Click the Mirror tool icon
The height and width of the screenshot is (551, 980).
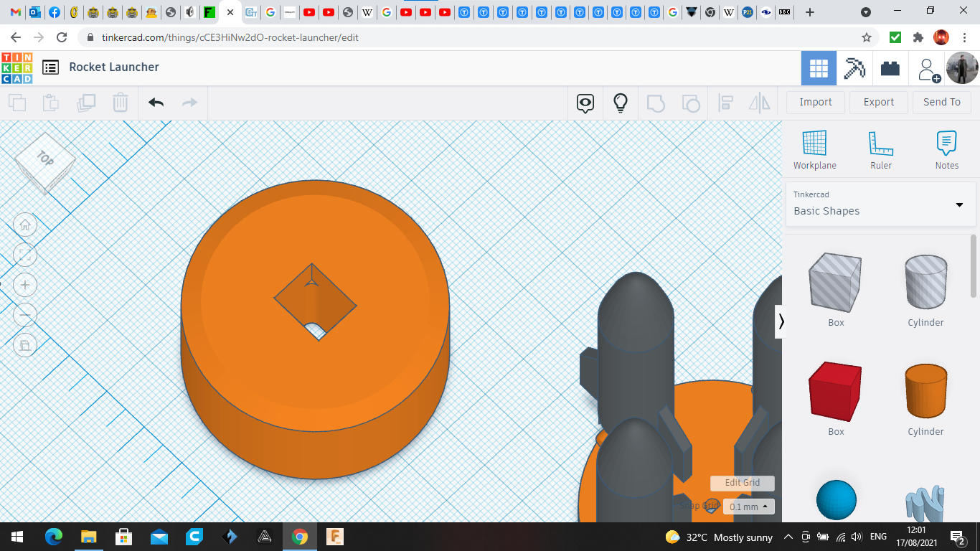pyautogui.click(x=760, y=103)
